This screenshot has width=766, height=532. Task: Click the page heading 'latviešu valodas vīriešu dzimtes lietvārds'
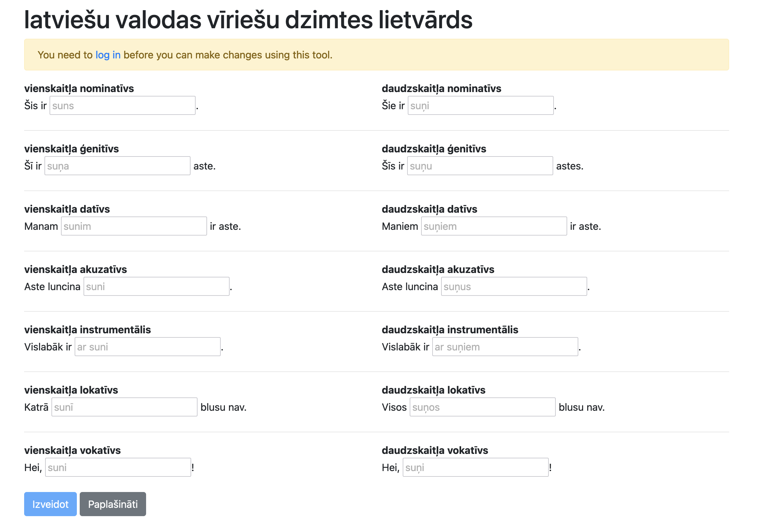click(248, 19)
